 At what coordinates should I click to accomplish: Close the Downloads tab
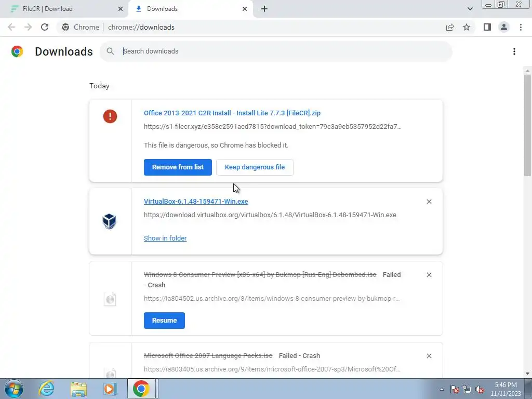[245, 9]
